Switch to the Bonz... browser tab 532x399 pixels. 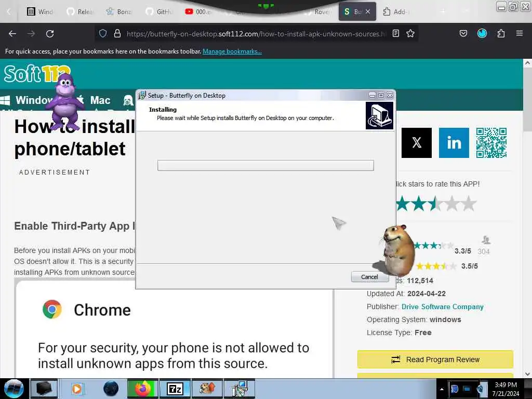tap(119, 11)
